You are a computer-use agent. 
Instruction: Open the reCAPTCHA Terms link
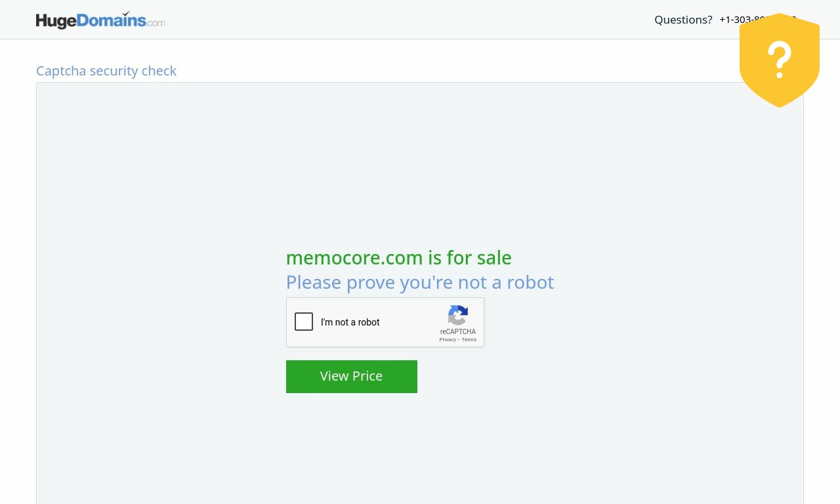(469, 339)
